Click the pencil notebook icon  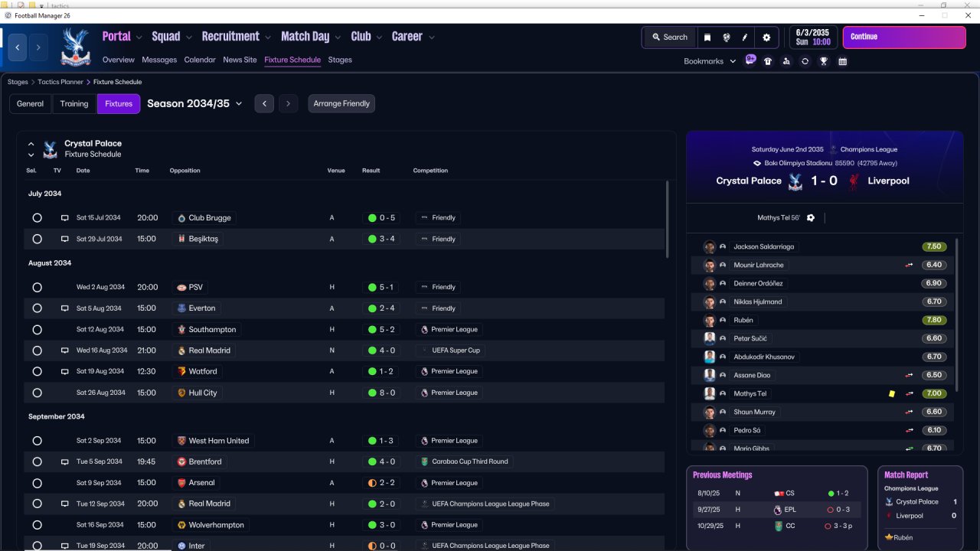(x=744, y=37)
